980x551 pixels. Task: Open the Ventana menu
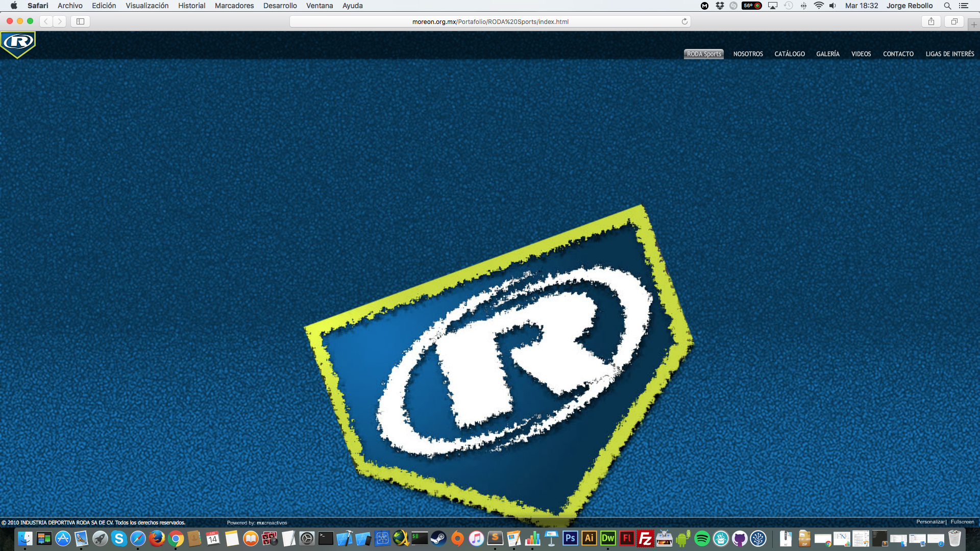320,6
